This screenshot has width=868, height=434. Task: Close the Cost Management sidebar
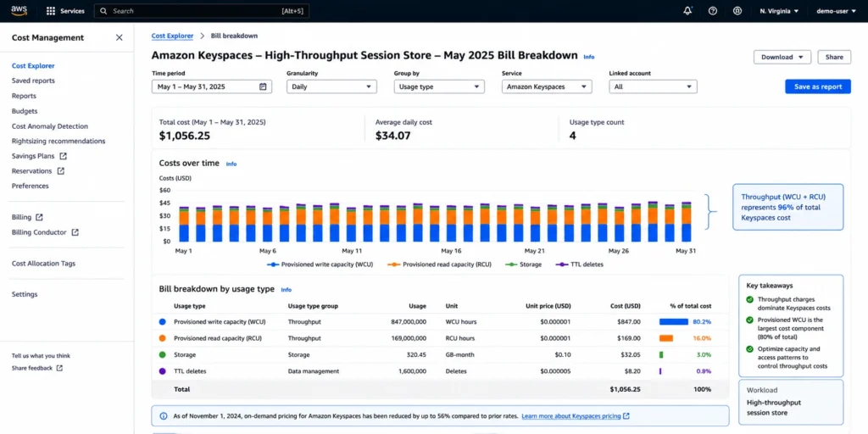[119, 37]
